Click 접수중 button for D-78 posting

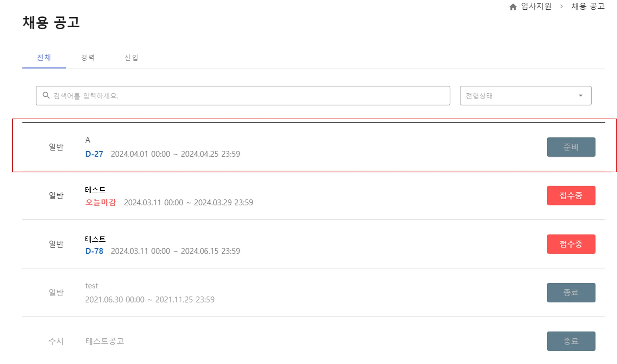pos(571,244)
